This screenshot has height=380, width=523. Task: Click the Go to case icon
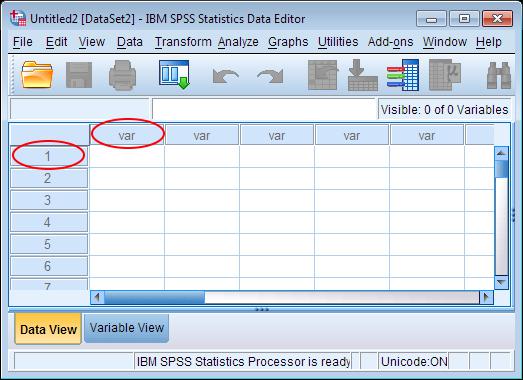point(323,75)
